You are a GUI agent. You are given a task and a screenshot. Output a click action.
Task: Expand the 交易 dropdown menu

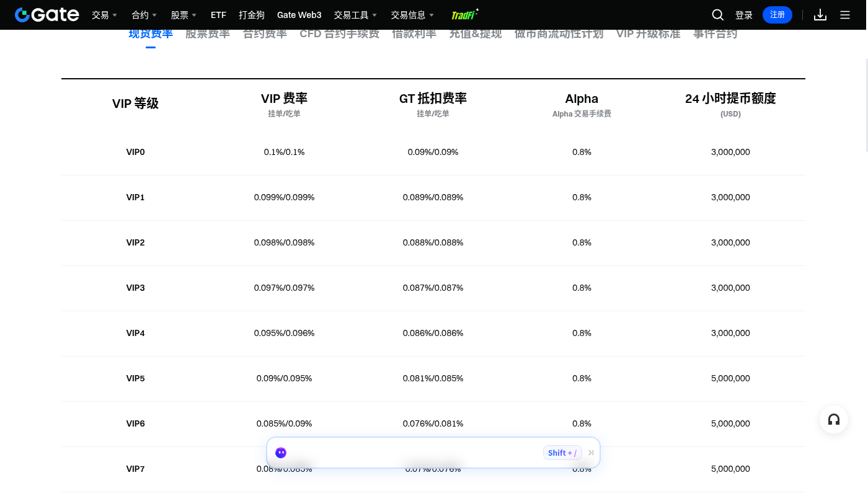coord(104,15)
